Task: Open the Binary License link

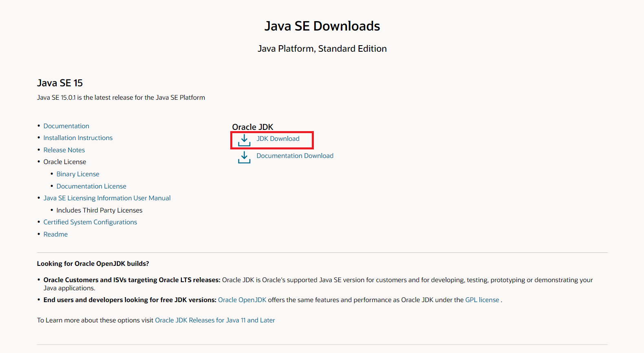Action: (78, 174)
